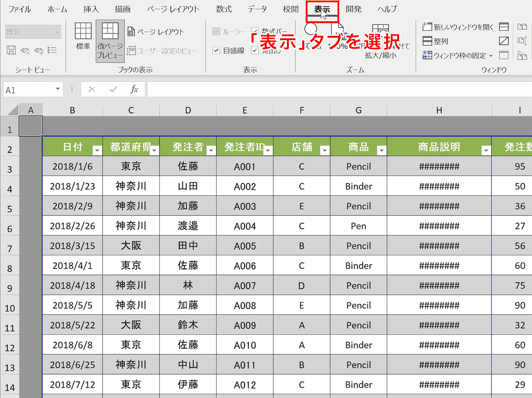
Task: Open the 都道府県 column filter dropdown
Action: click(x=154, y=150)
